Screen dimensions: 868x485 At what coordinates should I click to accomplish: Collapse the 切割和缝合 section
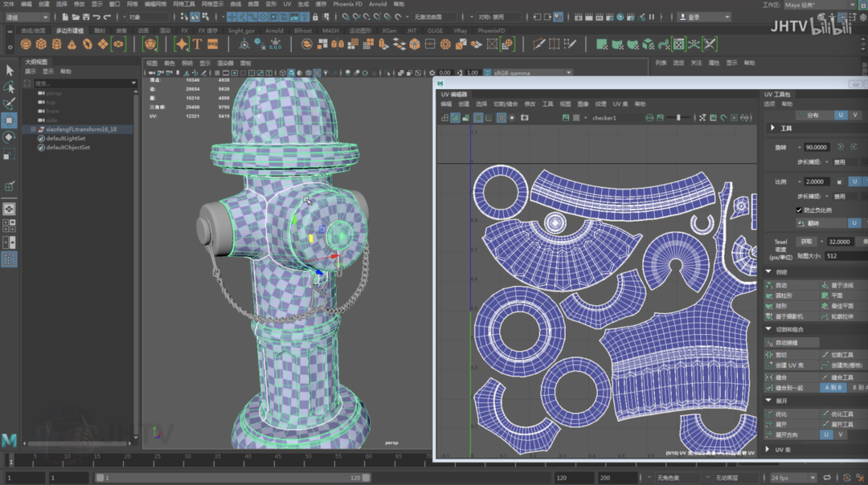pyautogui.click(x=769, y=329)
